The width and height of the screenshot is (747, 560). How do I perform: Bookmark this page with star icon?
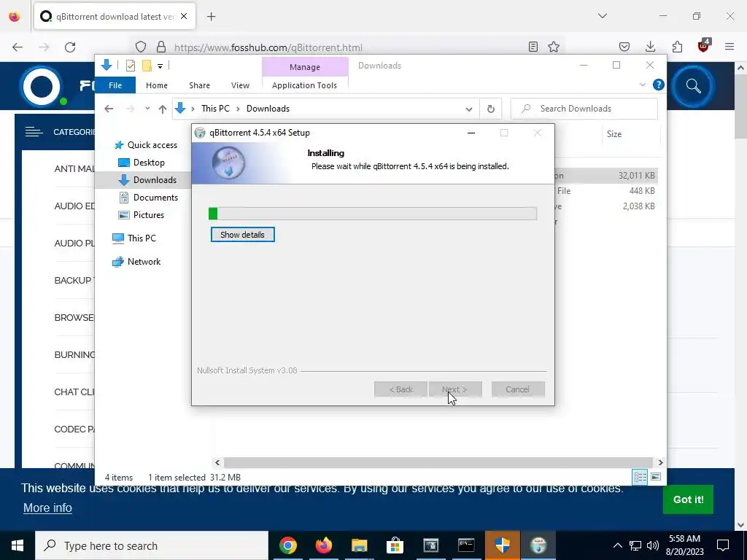tap(554, 47)
